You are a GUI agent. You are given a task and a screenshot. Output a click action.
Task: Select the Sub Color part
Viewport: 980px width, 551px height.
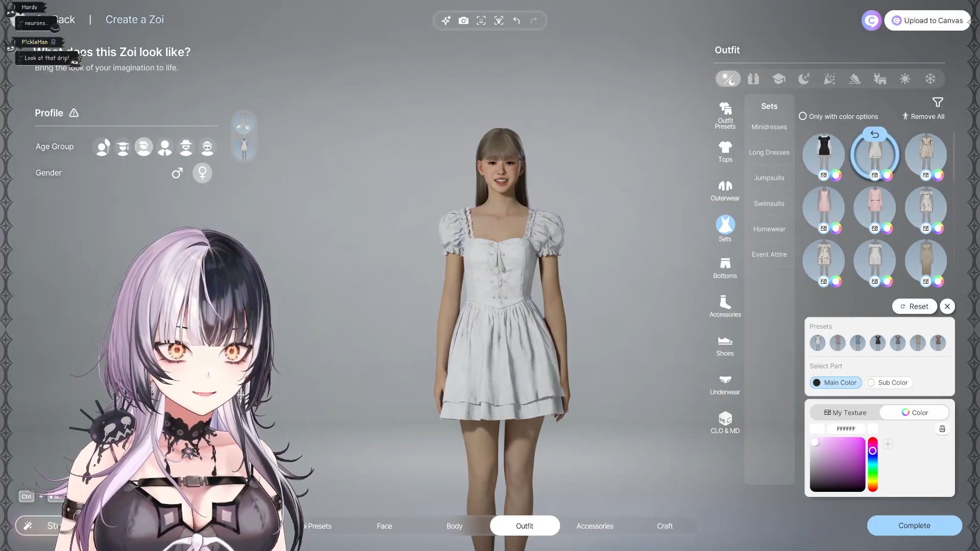click(x=888, y=383)
